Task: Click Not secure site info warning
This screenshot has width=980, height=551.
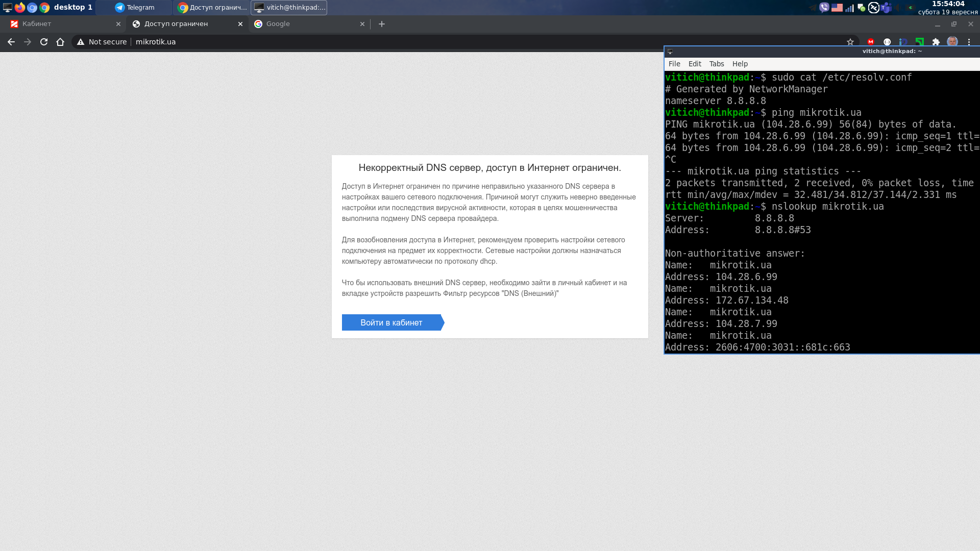Action: pos(102,42)
